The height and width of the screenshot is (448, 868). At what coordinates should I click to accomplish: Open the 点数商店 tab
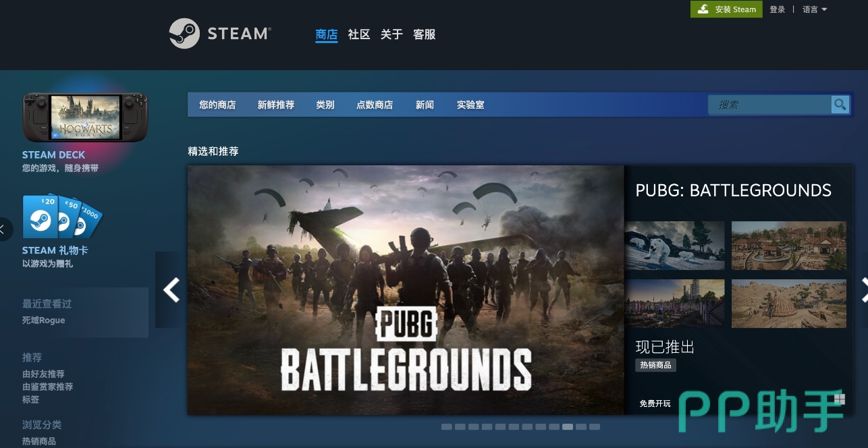(x=375, y=105)
